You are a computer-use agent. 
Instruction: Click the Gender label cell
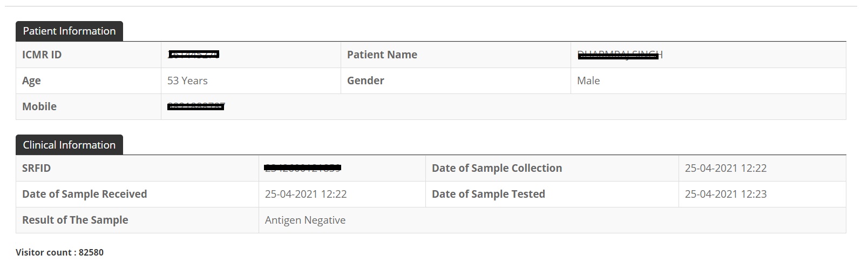(x=365, y=81)
